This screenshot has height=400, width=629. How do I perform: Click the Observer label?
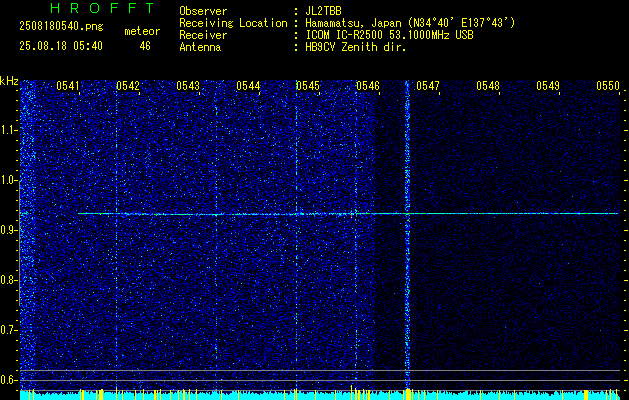pos(203,11)
